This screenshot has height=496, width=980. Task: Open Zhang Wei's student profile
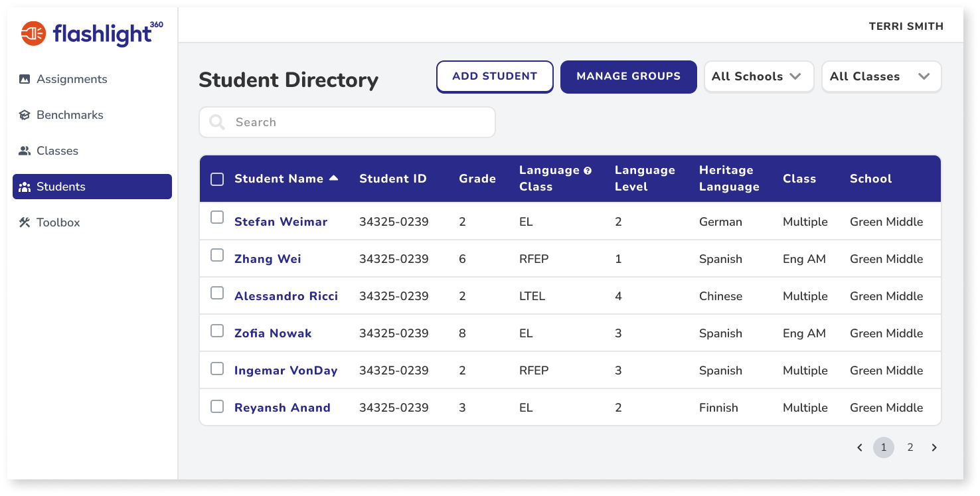[x=268, y=258]
